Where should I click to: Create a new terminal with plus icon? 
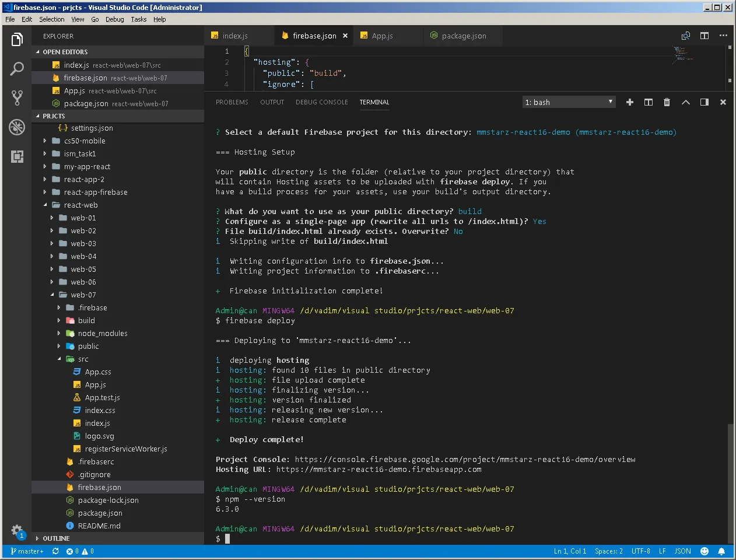click(629, 102)
